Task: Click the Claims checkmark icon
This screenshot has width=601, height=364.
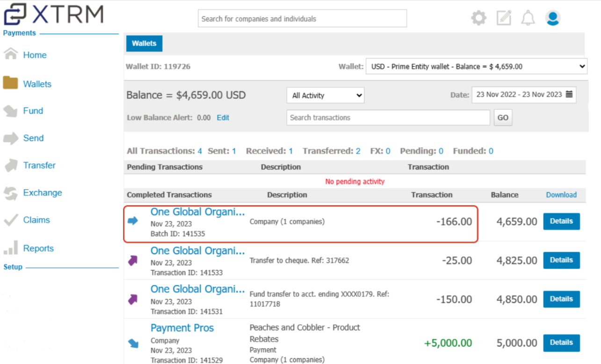Action: [x=10, y=220]
